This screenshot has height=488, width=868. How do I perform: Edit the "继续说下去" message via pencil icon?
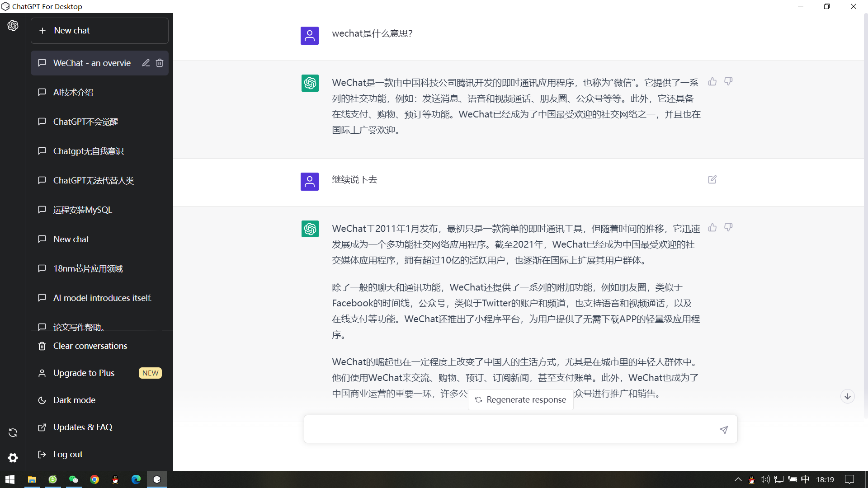(712, 179)
